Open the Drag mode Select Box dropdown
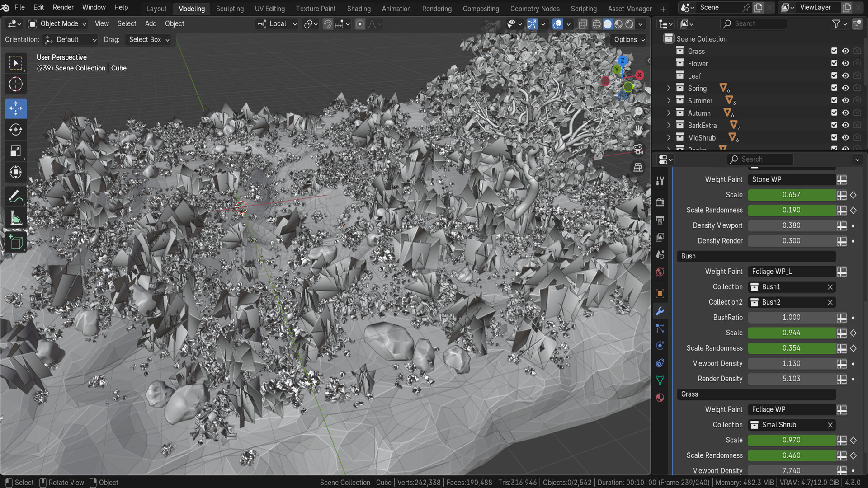This screenshot has width=868, height=488. click(x=148, y=40)
